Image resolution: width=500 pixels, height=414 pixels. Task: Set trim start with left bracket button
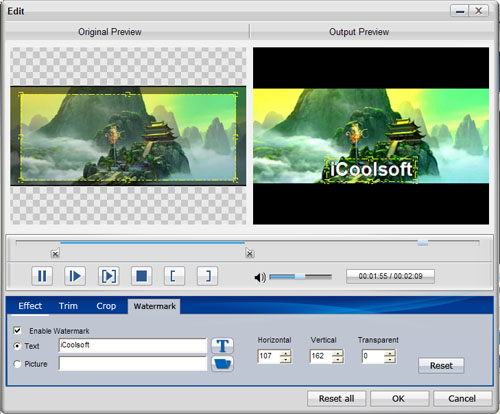[174, 276]
